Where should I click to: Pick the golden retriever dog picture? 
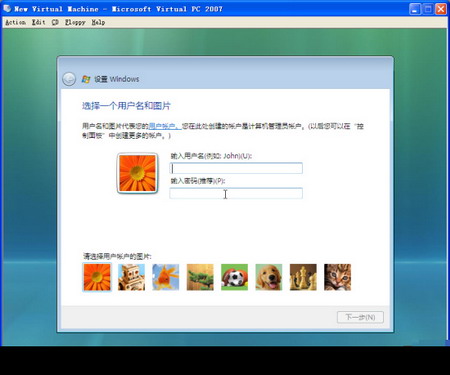coord(269,277)
